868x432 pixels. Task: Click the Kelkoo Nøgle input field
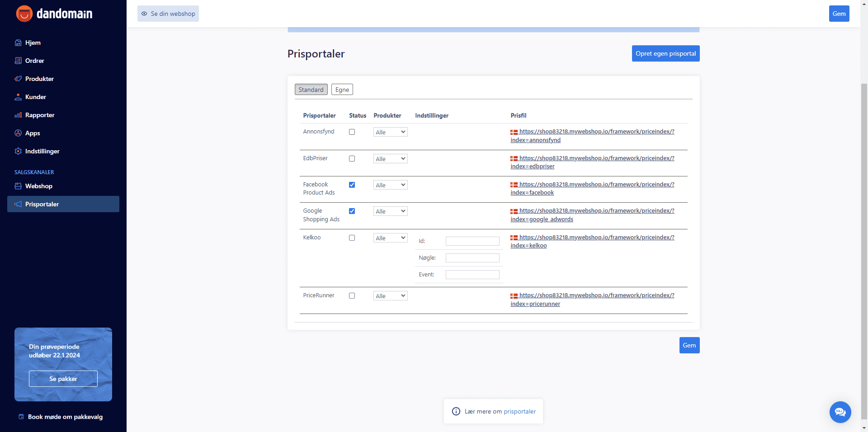472,258
